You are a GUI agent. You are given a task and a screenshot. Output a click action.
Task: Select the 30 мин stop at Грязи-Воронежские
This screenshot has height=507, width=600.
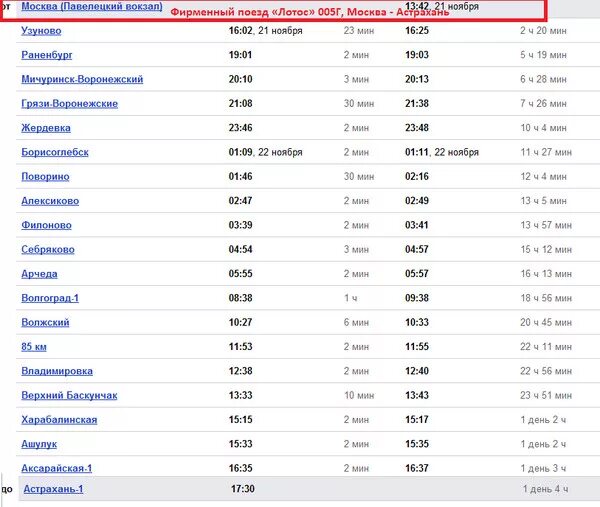click(x=359, y=104)
